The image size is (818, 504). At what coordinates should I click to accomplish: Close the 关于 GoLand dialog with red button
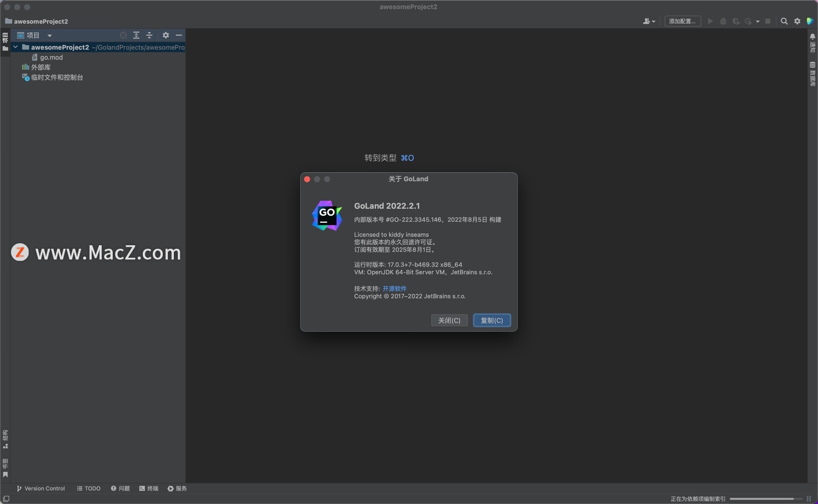tap(307, 179)
